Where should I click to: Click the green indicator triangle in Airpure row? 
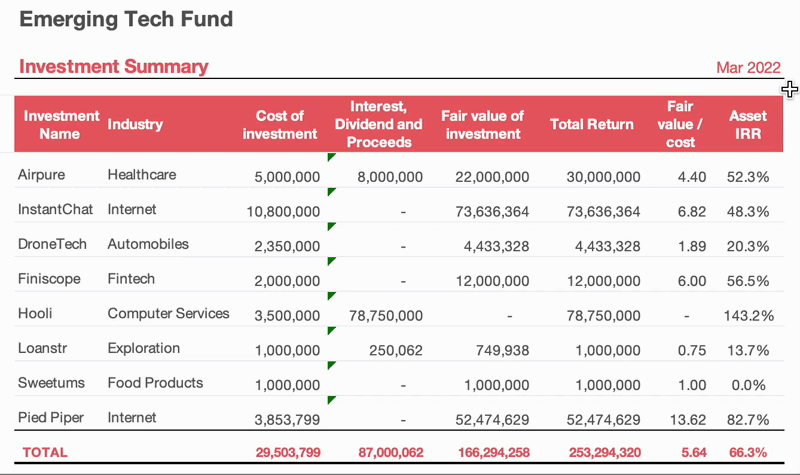[x=331, y=157]
